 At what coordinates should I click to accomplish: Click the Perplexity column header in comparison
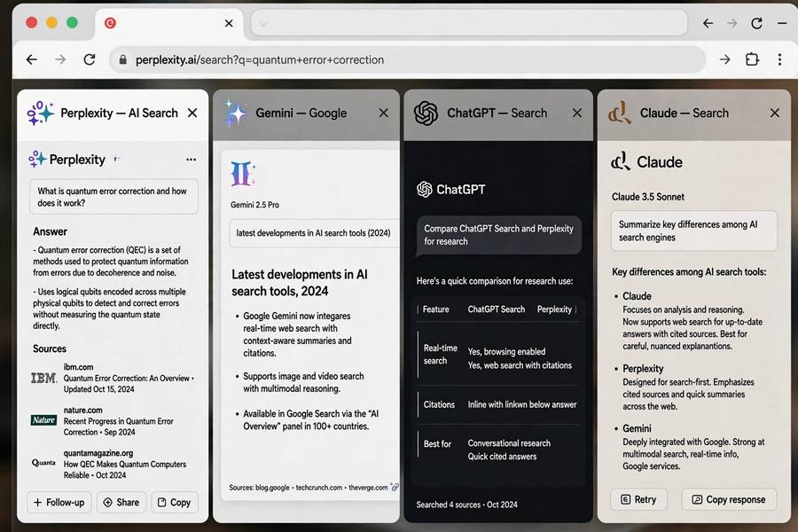(x=554, y=309)
